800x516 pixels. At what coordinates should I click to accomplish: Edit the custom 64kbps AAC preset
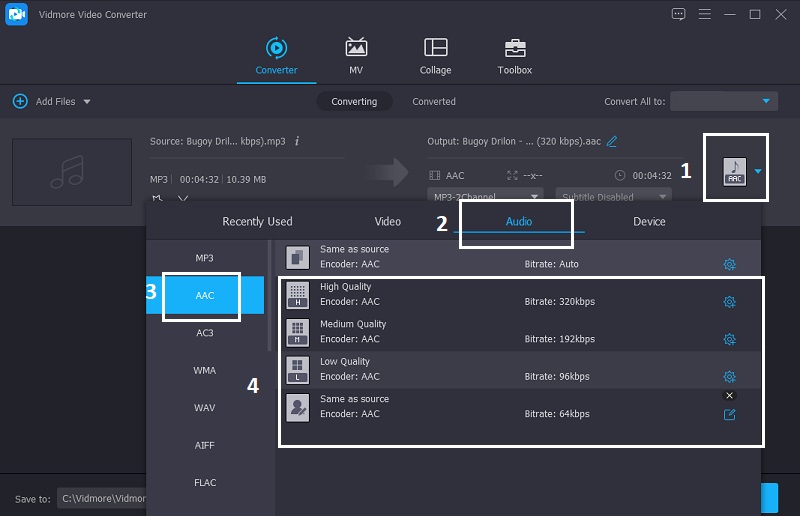729,414
